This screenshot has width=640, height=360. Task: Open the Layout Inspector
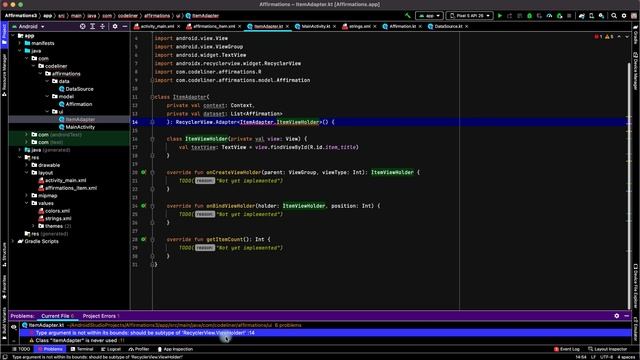point(607,349)
